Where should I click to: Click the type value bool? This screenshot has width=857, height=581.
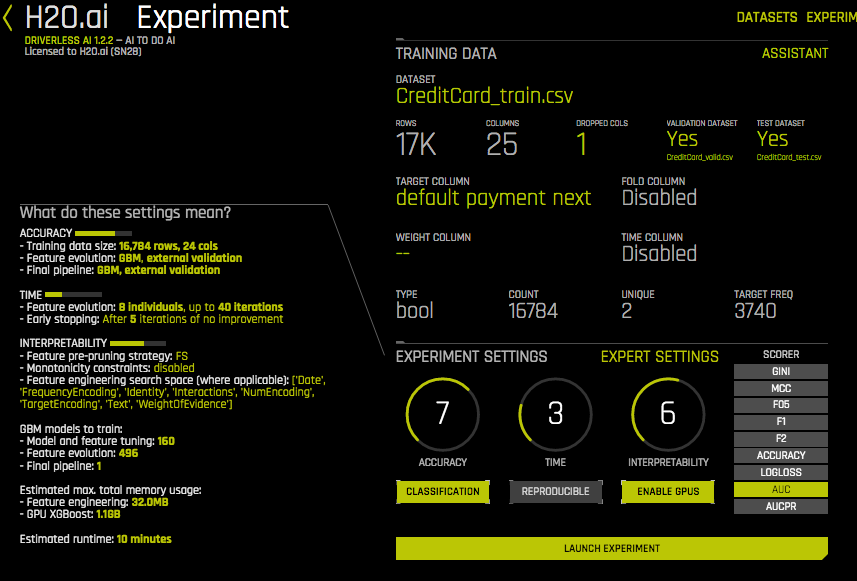coord(415,311)
